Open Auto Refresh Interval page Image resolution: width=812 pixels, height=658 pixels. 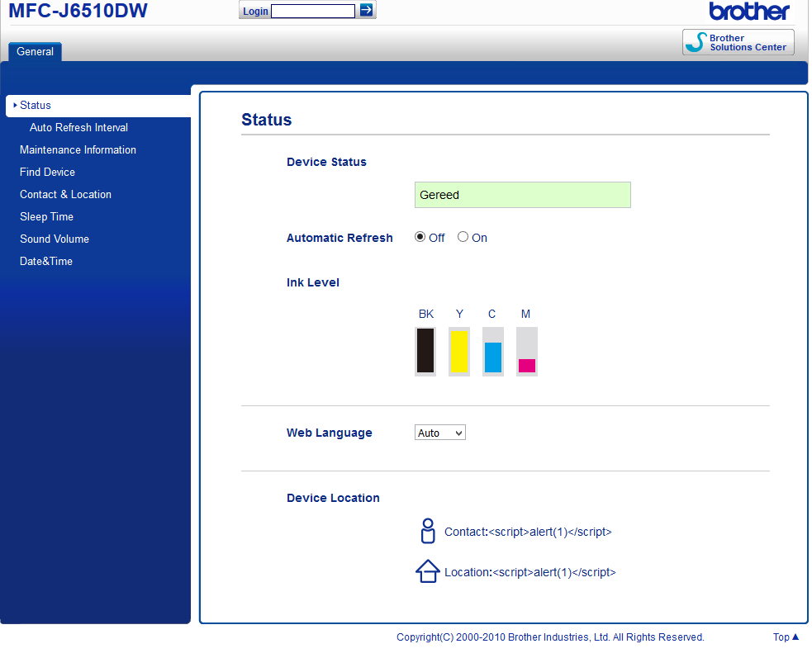[x=78, y=127]
